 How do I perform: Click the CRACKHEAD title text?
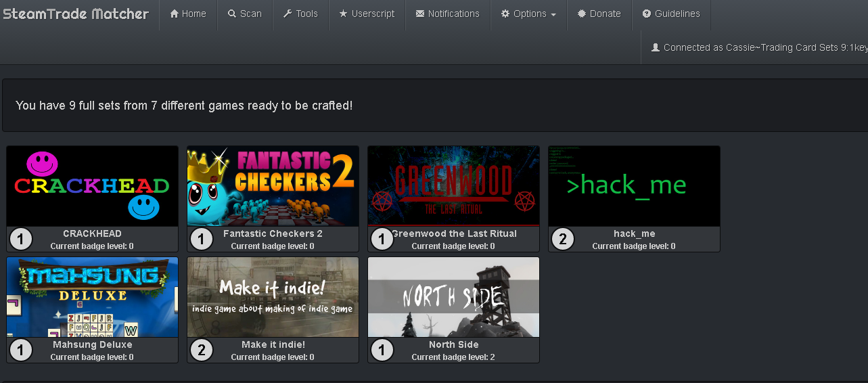(93, 233)
